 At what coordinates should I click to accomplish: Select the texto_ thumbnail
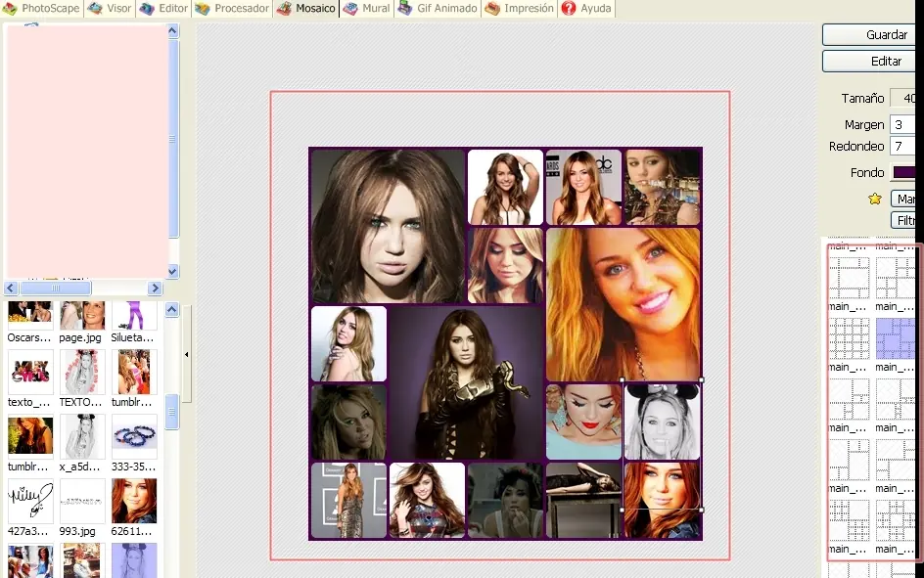[x=30, y=372]
